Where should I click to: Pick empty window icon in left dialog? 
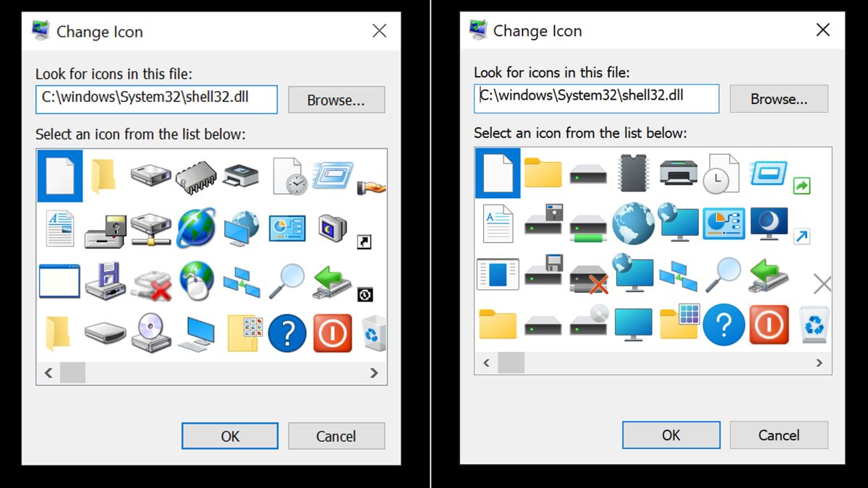tap(59, 281)
